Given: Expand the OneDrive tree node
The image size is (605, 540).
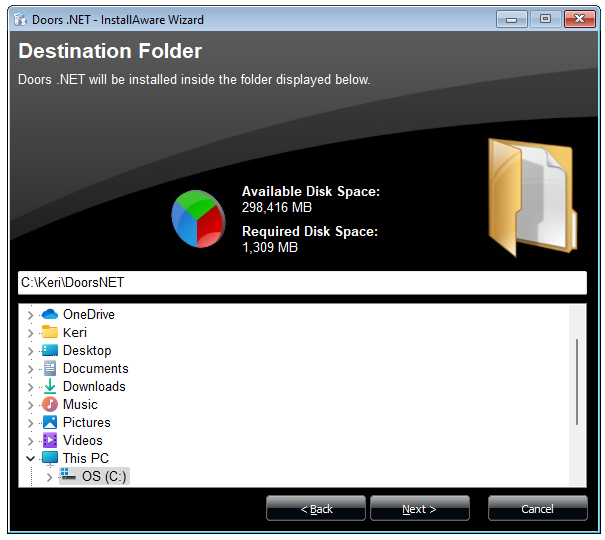Looking at the screenshot, I should (30, 315).
